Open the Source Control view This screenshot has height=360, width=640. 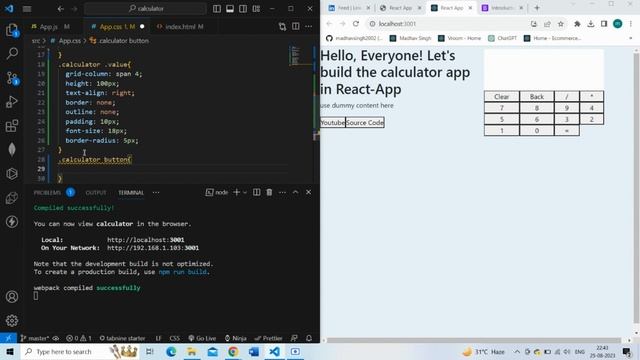[x=12, y=78]
